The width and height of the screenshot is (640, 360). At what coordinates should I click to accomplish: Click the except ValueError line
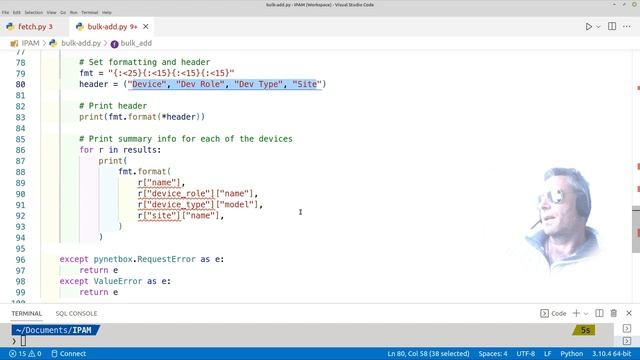(115, 281)
